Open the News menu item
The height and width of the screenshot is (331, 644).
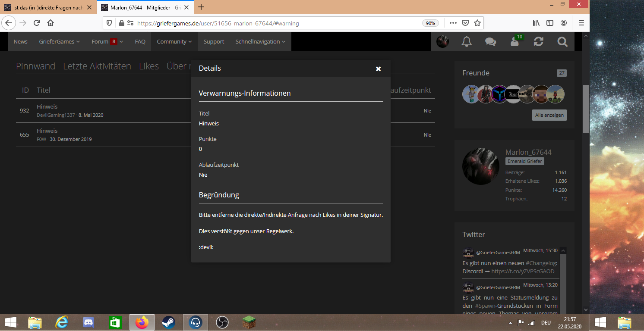click(x=20, y=42)
